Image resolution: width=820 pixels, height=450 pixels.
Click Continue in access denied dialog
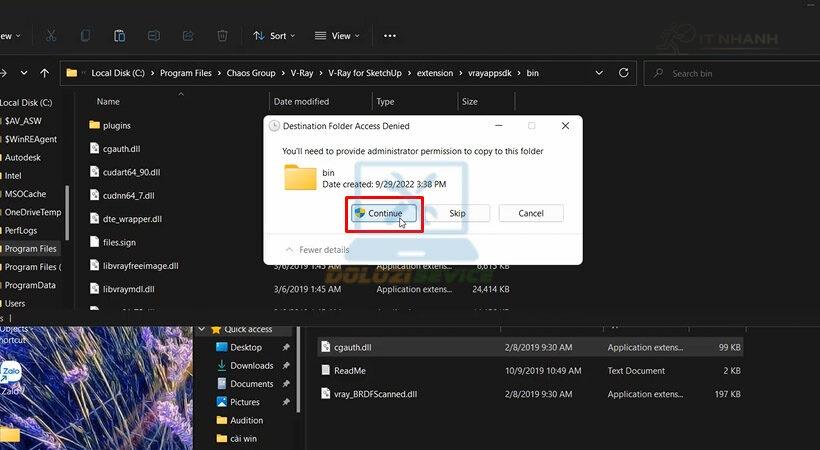[x=384, y=213]
